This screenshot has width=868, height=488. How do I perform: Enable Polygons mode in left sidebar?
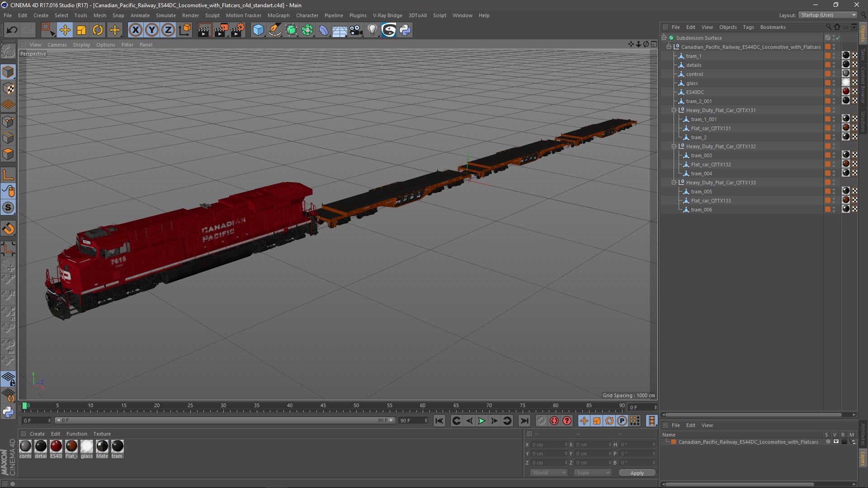coord(8,155)
